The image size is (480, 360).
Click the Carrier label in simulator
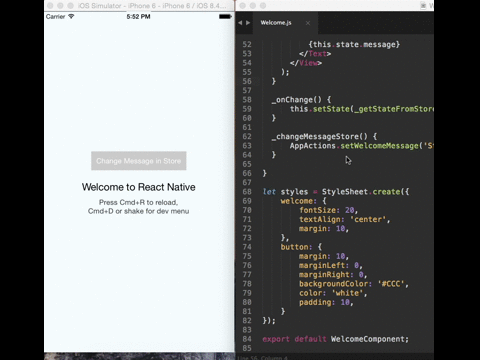tap(55, 16)
